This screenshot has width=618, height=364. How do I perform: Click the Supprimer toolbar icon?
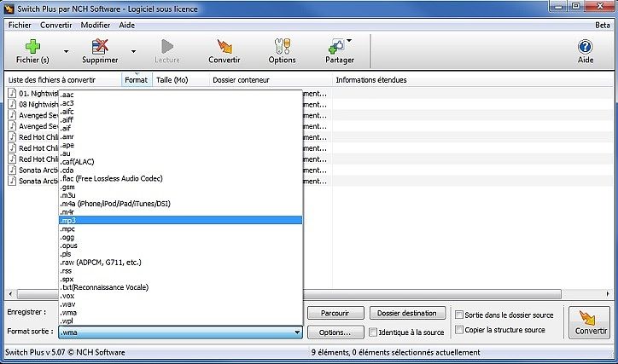(x=100, y=47)
